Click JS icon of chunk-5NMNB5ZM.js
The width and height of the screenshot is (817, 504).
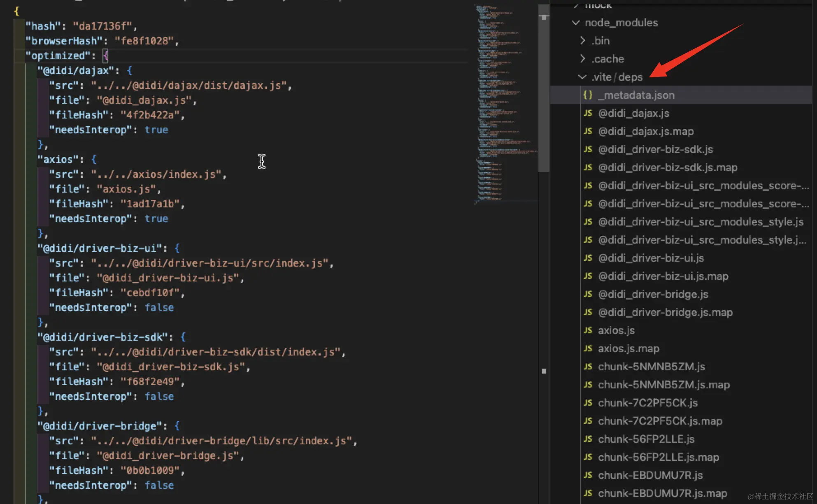tap(588, 367)
